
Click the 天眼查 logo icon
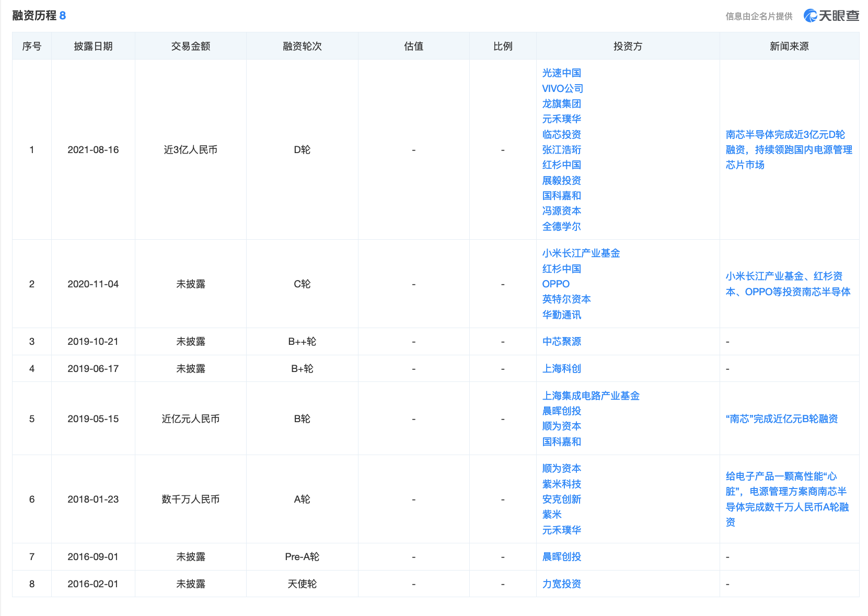coord(811,16)
